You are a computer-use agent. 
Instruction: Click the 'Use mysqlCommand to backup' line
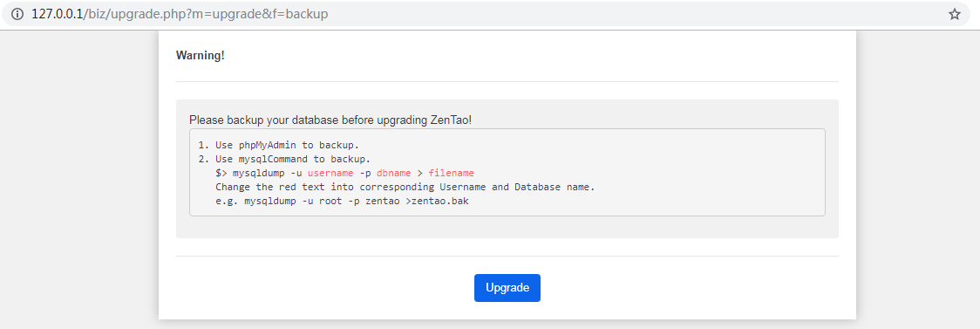point(284,159)
